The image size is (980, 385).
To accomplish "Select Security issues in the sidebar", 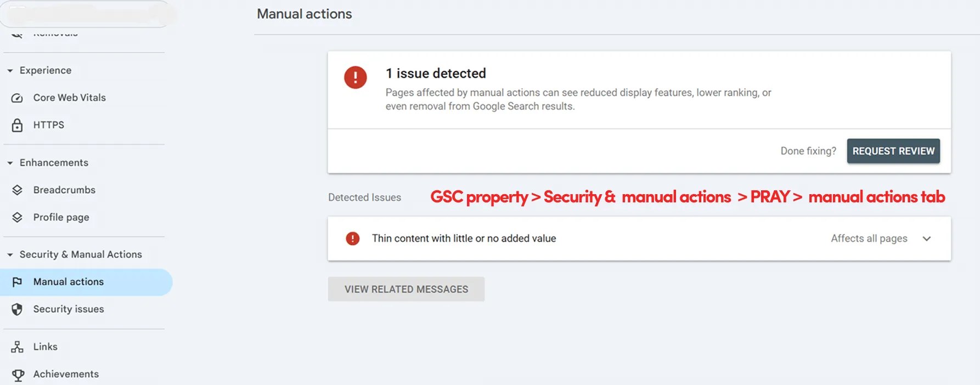I will point(68,309).
